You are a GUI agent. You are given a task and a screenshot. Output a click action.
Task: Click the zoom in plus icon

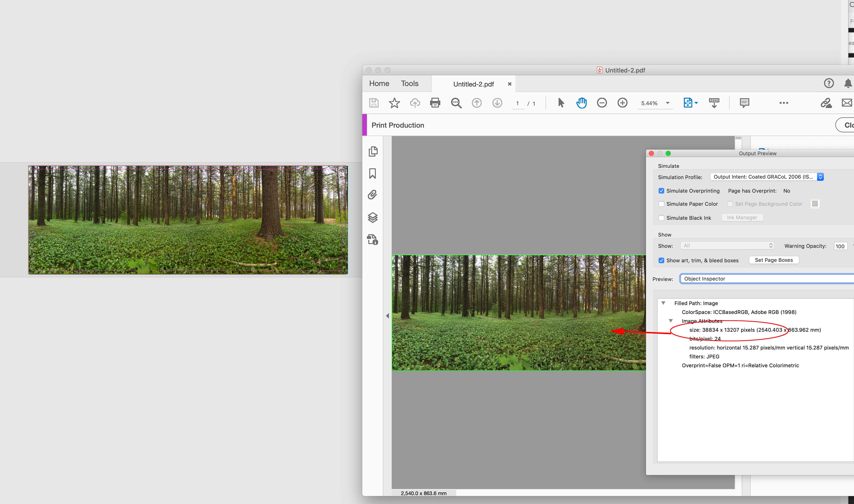tap(622, 103)
